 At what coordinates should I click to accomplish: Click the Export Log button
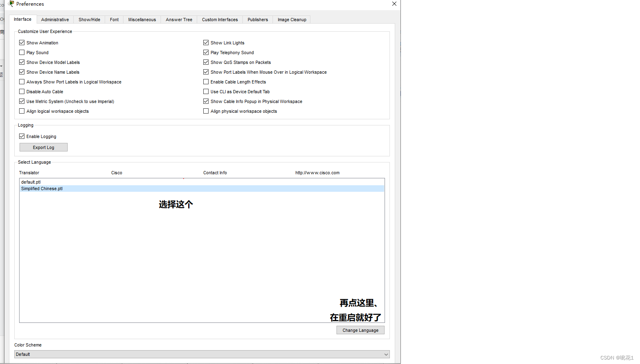pos(44,147)
